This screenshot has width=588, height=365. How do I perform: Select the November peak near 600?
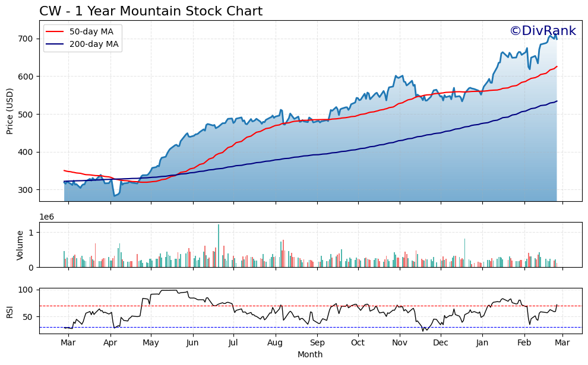point(396,75)
